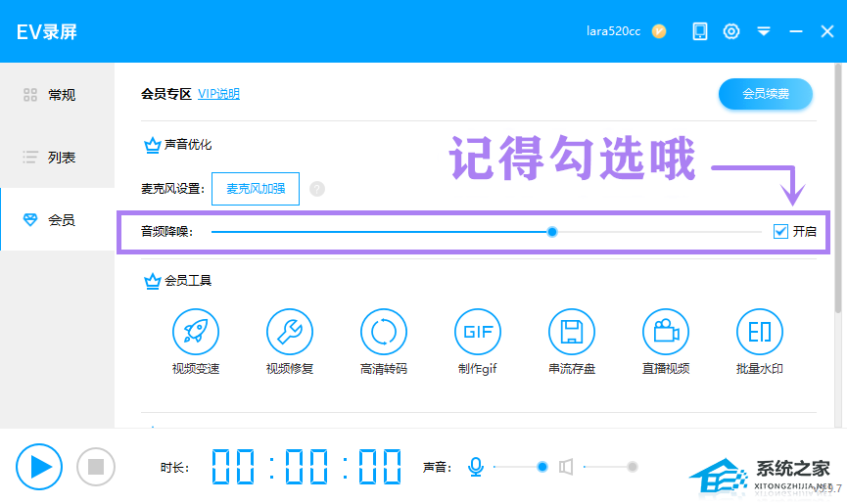The width and height of the screenshot is (847, 504).
Task: Click the microphone icon
Action: (476, 467)
